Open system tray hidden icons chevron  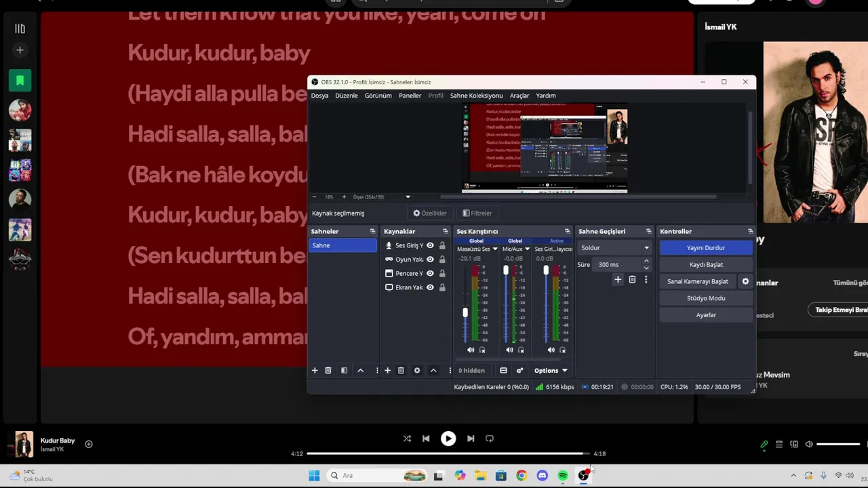pyautogui.click(x=793, y=476)
